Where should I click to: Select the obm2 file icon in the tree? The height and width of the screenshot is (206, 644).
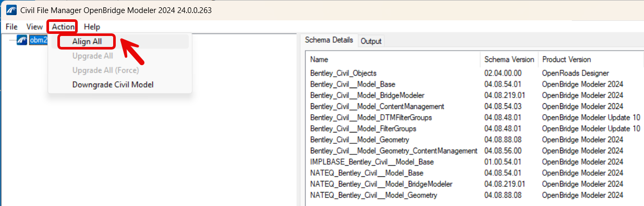coord(22,40)
